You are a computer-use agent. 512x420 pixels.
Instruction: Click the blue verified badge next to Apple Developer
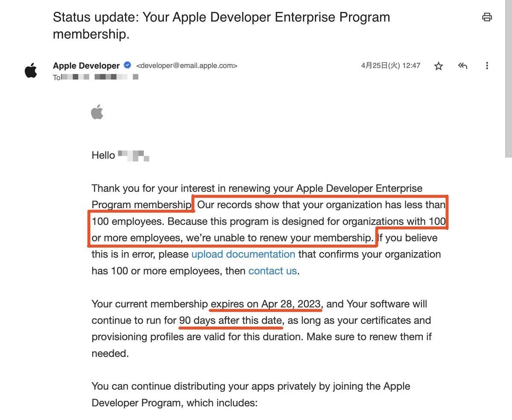pos(127,65)
